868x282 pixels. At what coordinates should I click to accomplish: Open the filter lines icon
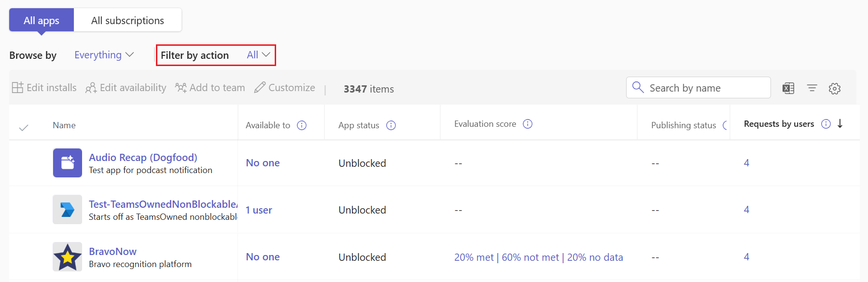pyautogui.click(x=812, y=88)
